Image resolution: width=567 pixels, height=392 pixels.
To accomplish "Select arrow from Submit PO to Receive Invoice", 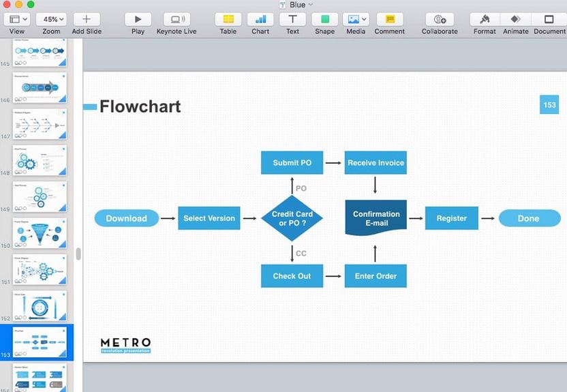I will [333, 163].
